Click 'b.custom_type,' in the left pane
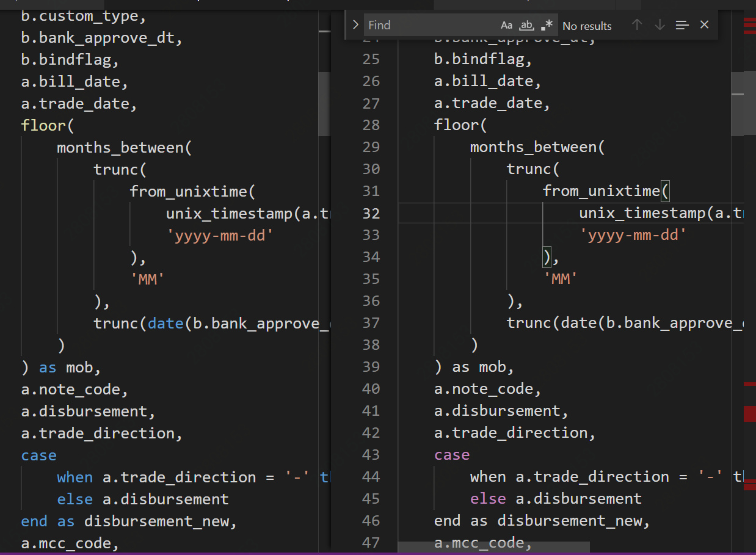756x555 pixels. pos(84,16)
